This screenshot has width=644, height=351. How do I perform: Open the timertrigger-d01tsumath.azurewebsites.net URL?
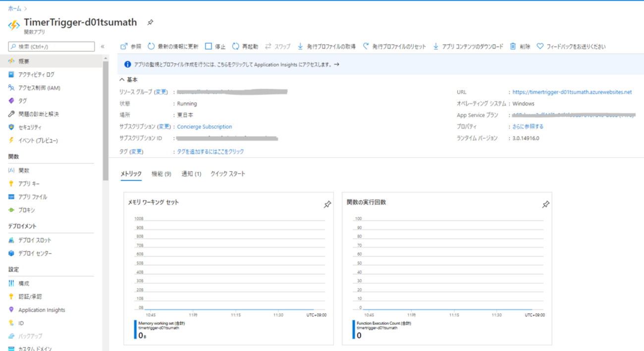(x=572, y=92)
